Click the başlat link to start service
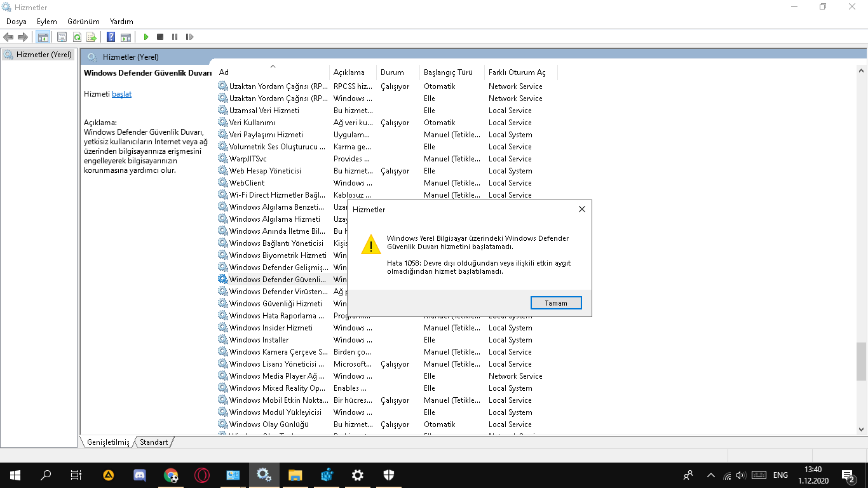 click(x=121, y=94)
